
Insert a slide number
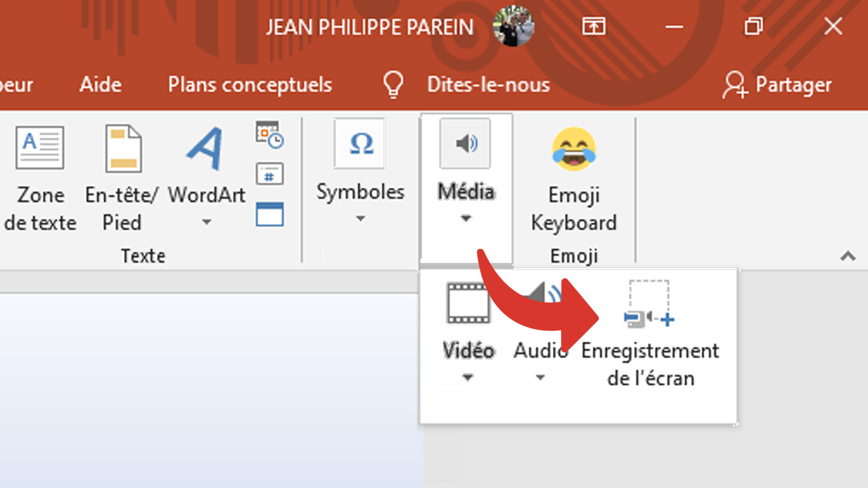(270, 174)
